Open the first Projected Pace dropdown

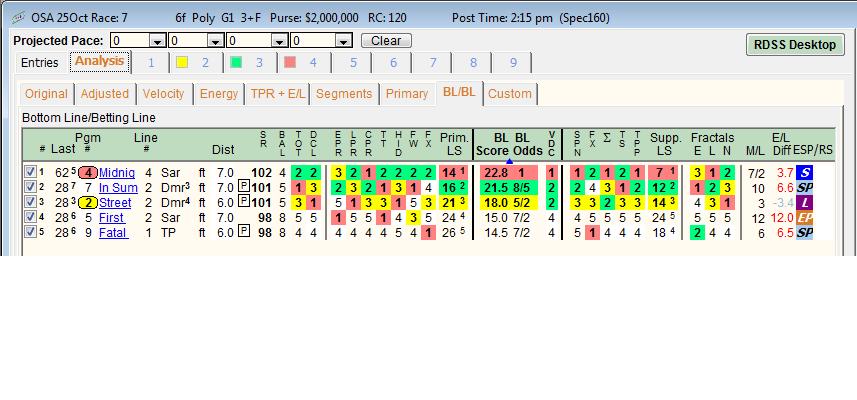158,41
